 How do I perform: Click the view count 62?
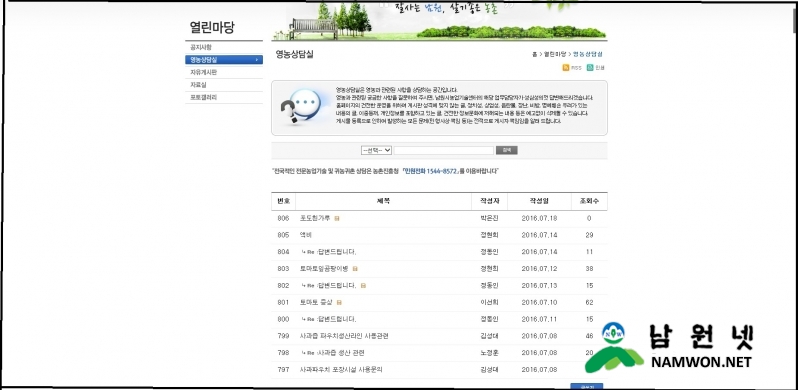pos(589,302)
